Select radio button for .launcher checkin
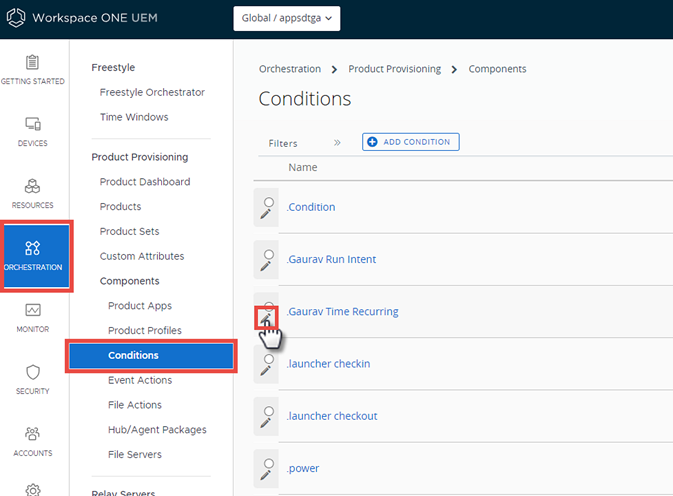Viewport: 673px width, 496px height. click(269, 359)
